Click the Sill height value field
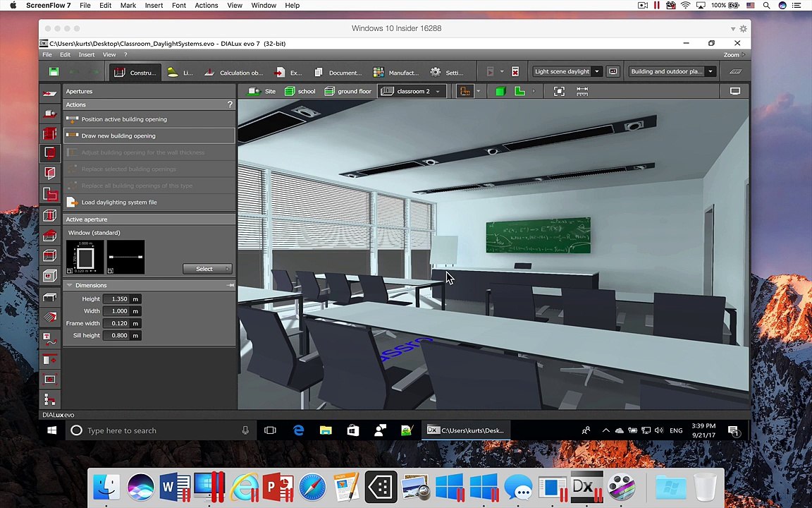This screenshot has height=508, width=812. click(x=116, y=335)
